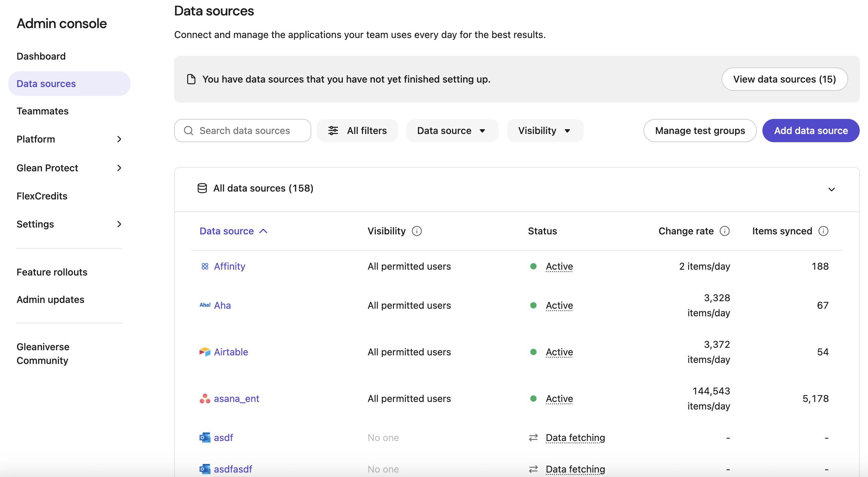Click the database icon beside All data sources
The height and width of the screenshot is (477, 868).
[x=202, y=188]
